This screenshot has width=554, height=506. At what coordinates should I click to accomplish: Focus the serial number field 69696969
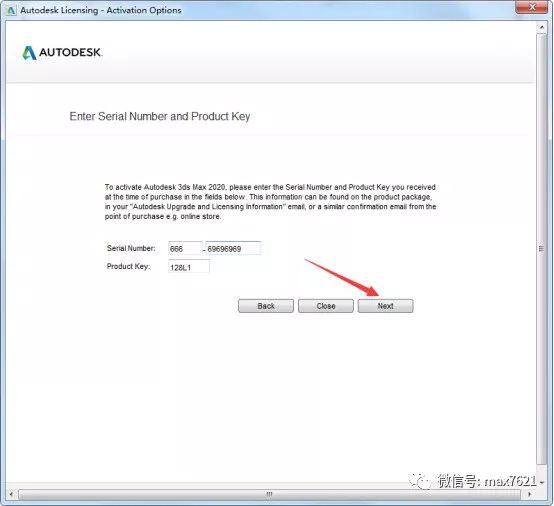click(234, 248)
